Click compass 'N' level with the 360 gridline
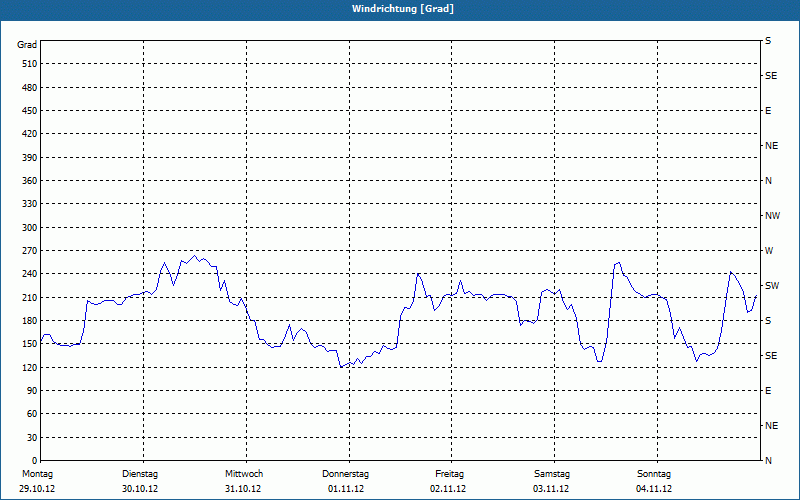Screen dimensions: 800x500 (768, 181)
